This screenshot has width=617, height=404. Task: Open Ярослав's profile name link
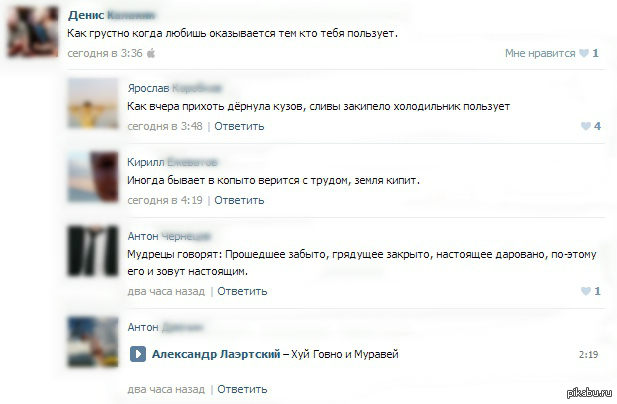pyautogui.click(x=174, y=88)
